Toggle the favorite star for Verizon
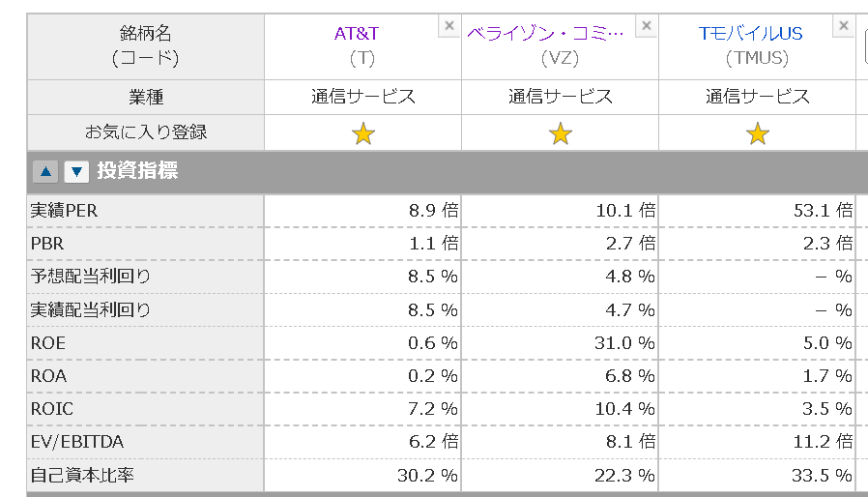 [x=561, y=134]
